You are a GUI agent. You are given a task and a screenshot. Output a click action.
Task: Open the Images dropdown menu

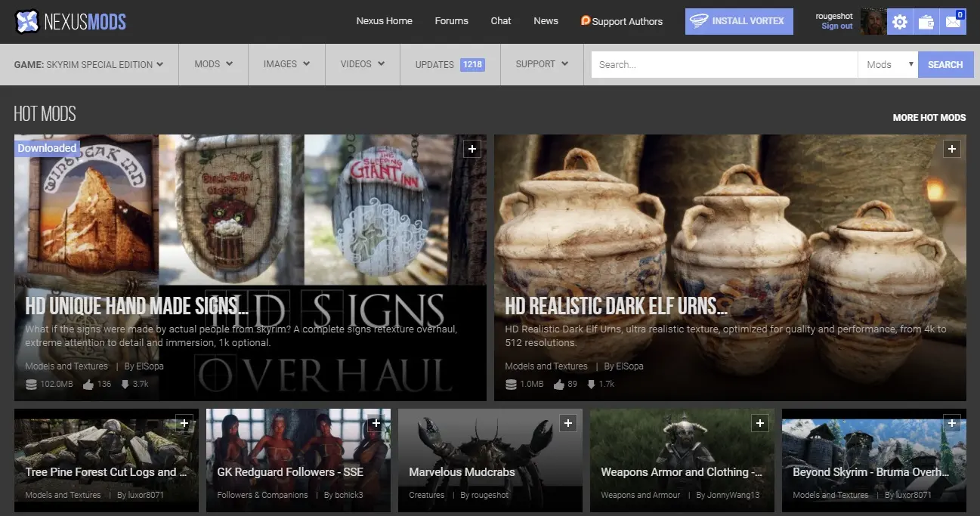pos(286,64)
